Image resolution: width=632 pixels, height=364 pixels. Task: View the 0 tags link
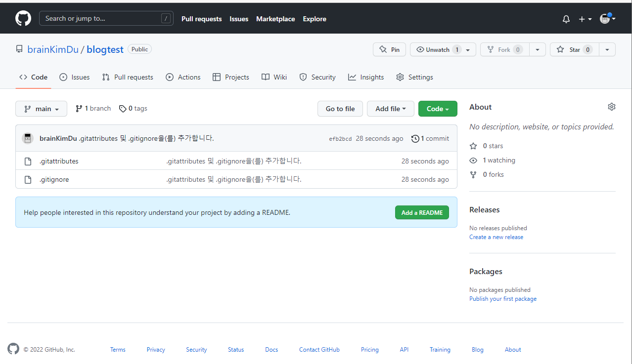(133, 109)
